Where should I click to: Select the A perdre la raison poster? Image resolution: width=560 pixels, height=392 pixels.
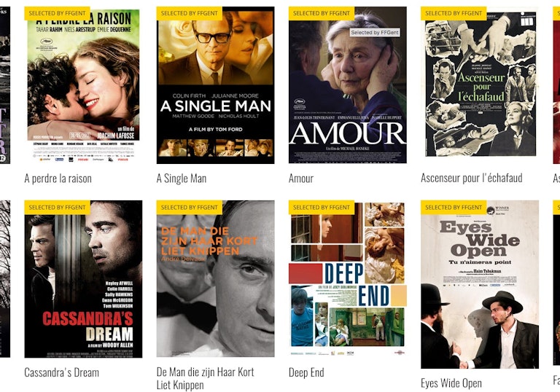tap(83, 85)
